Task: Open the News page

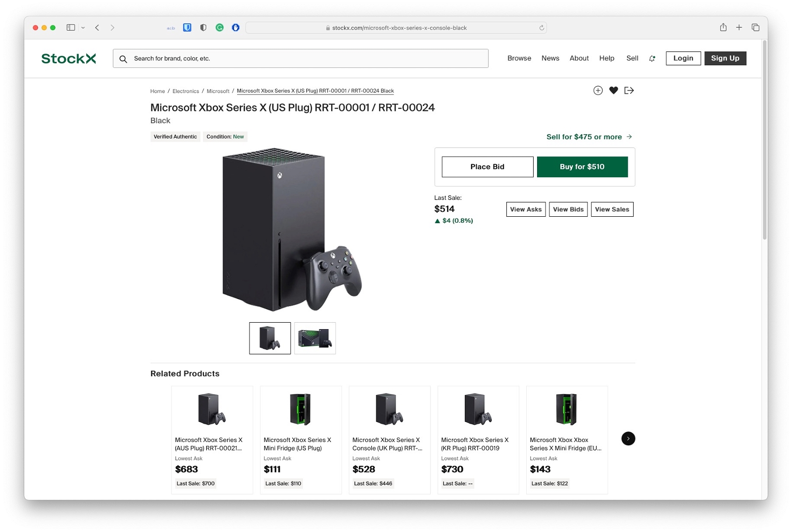Action: click(550, 58)
